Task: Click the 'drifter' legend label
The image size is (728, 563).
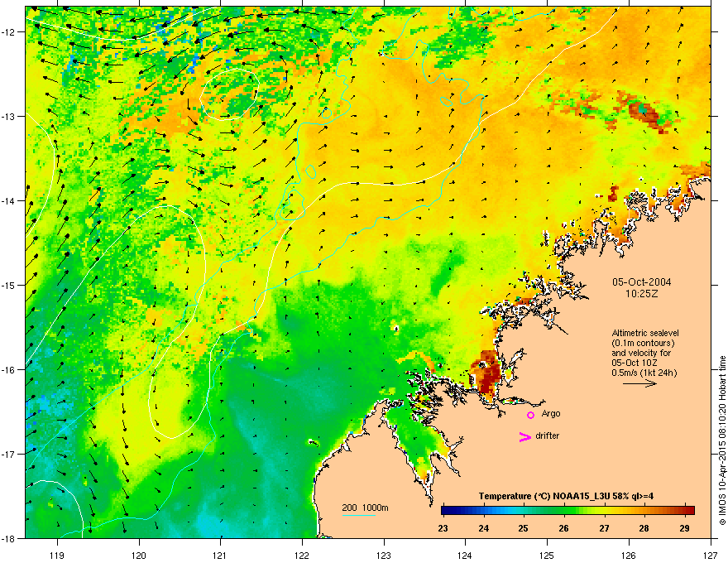Action: click(548, 435)
